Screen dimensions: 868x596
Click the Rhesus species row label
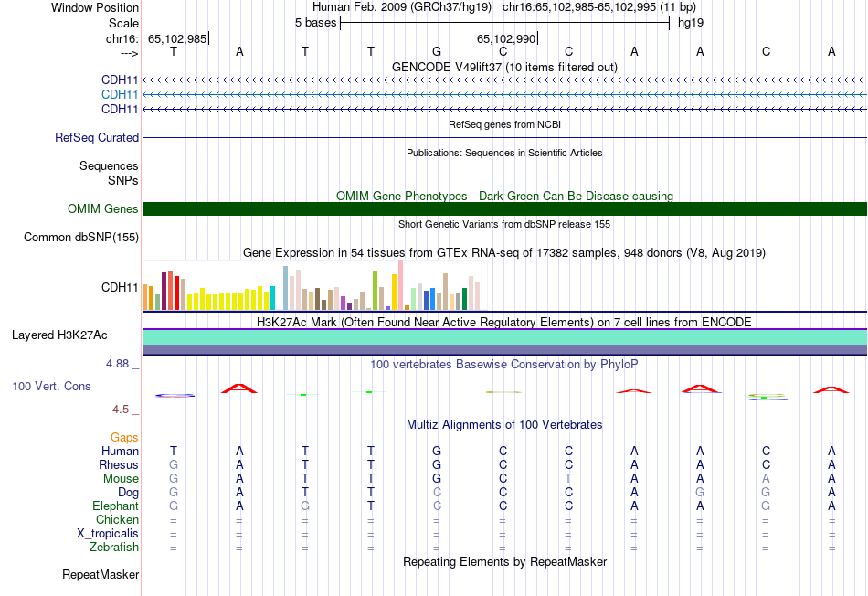click(x=119, y=464)
